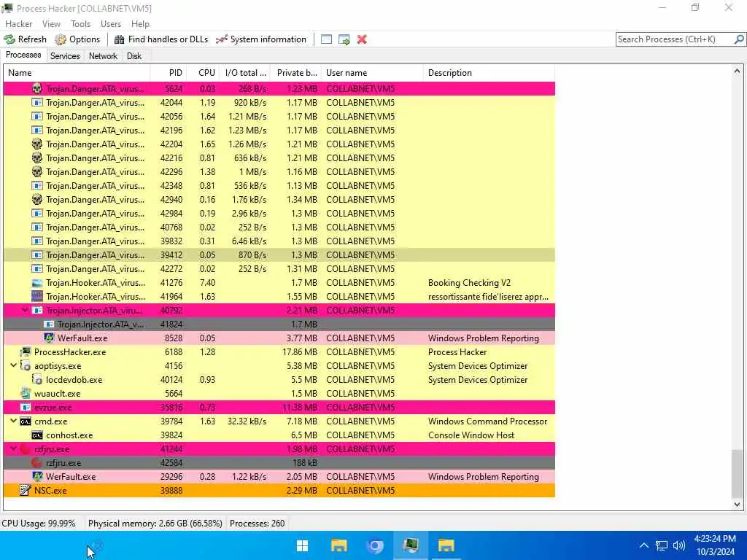Open the Users menu
Screen dimensions: 747x560
[x=111, y=24]
